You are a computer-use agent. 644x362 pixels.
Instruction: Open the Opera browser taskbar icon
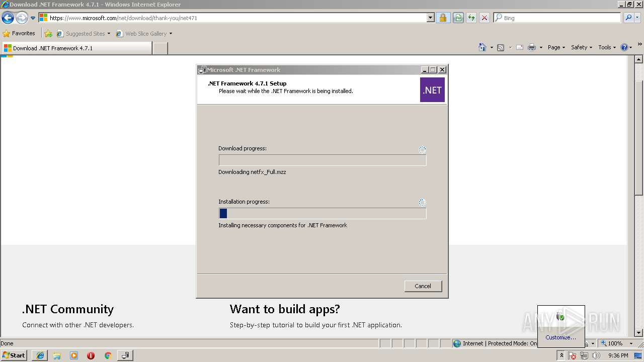point(91,355)
